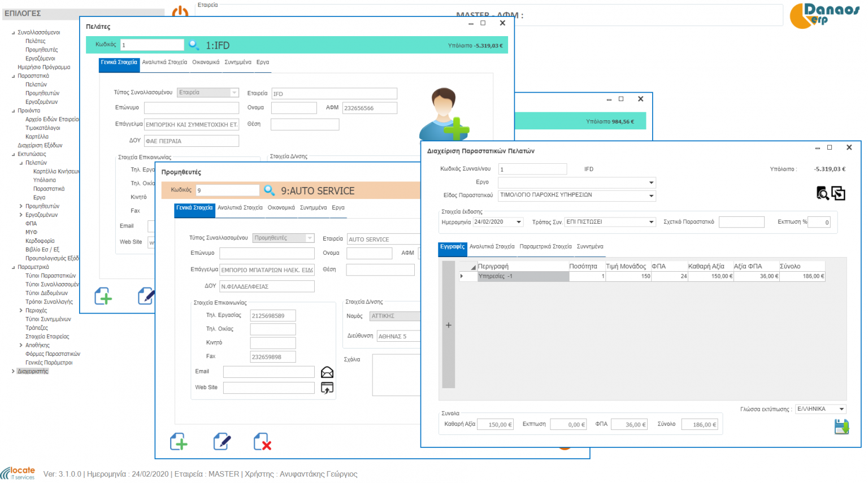Delete supplier using red X document icon
This screenshot has width=868, height=483.
click(262, 441)
